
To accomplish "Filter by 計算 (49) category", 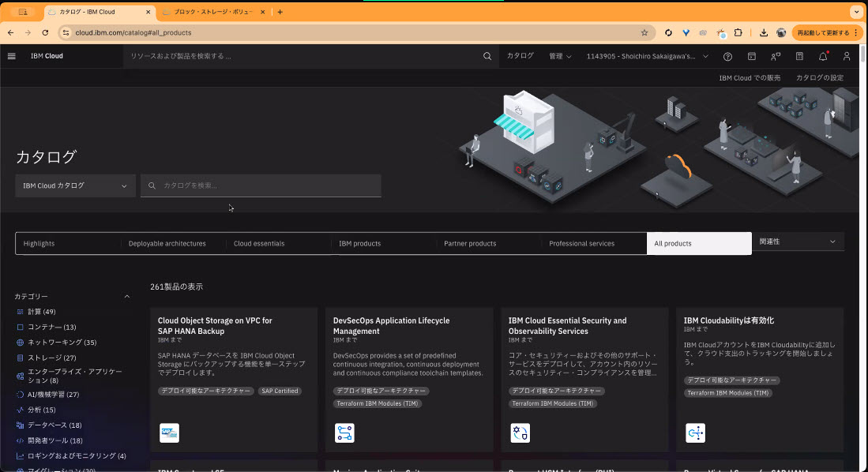I will (x=42, y=312).
